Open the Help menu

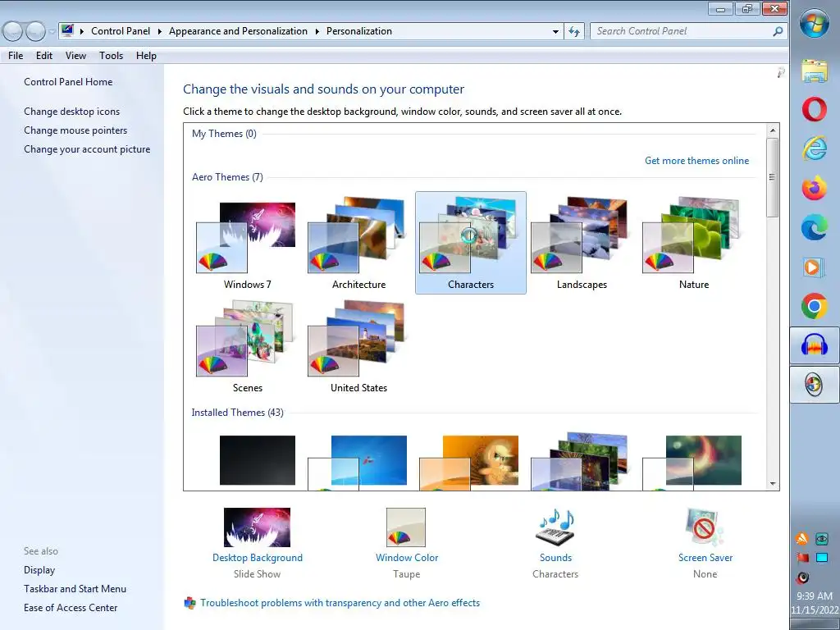tap(146, 56)
